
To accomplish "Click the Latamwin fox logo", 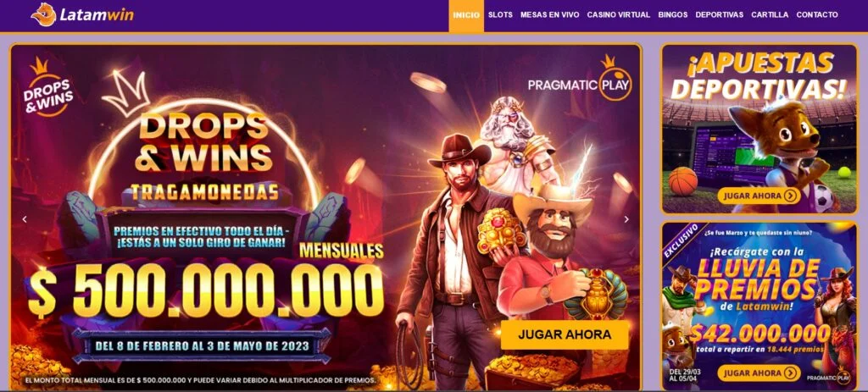I will (x=43, y=14).
